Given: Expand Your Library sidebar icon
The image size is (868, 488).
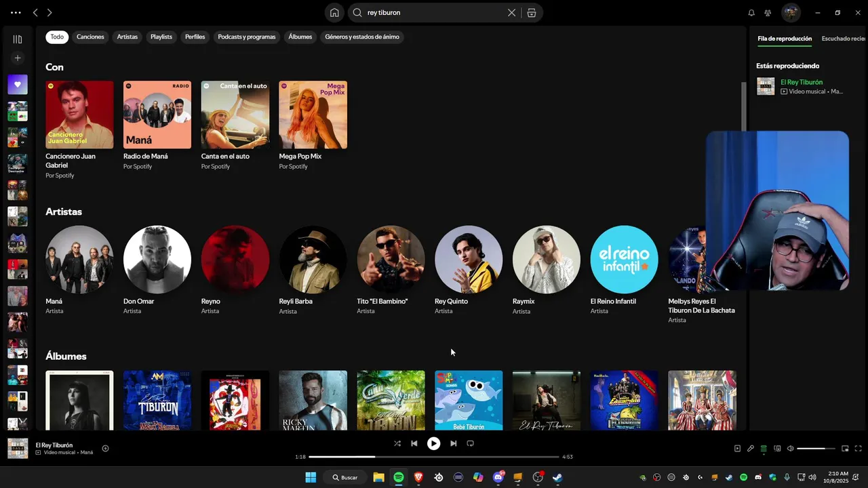Looking at the screenshot, I should [18, 39].
